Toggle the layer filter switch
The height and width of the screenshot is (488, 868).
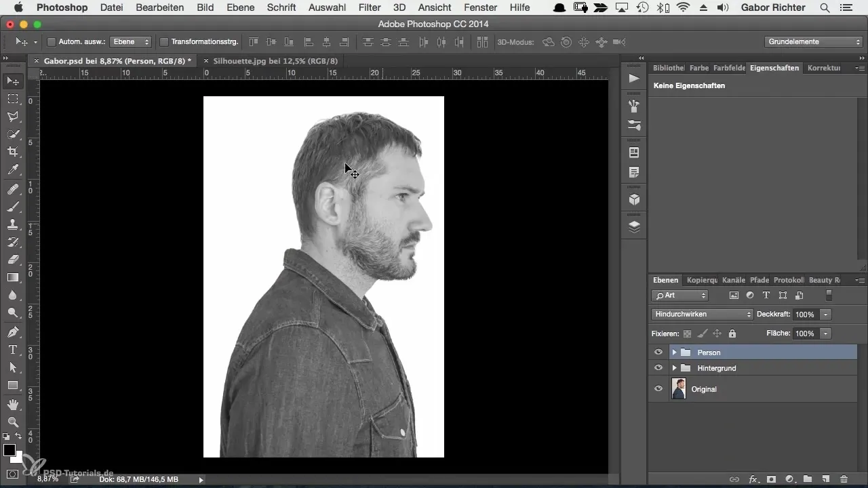tap(829, 296)
